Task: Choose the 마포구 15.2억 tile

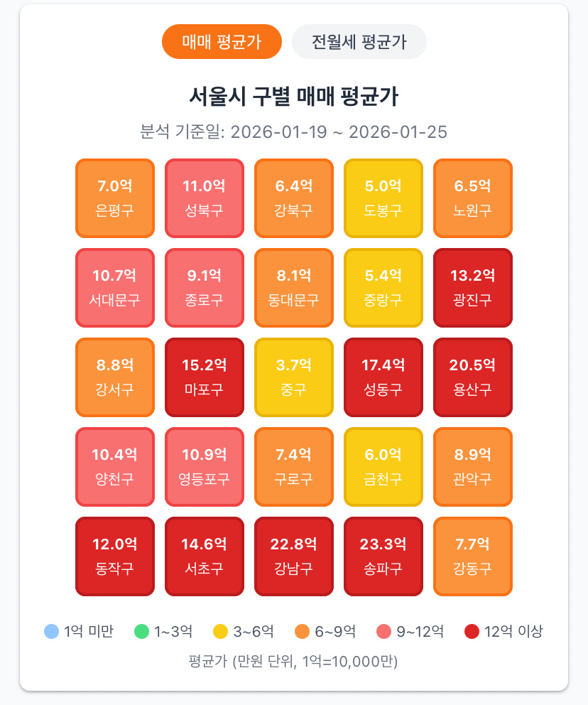Action: click(205, 377)
